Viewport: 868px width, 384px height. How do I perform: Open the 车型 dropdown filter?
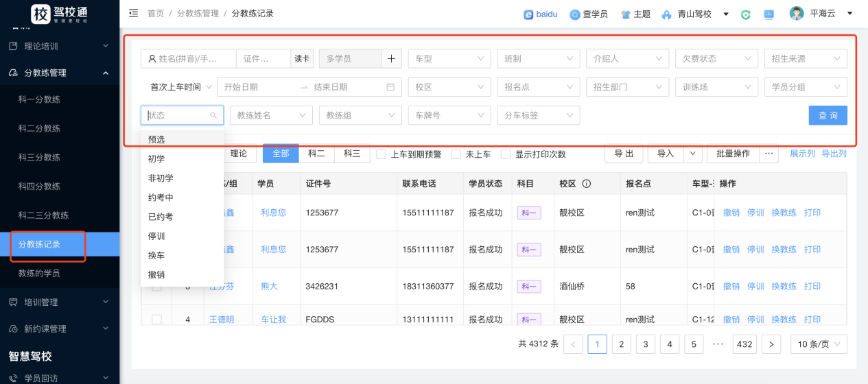pos(449,59)
